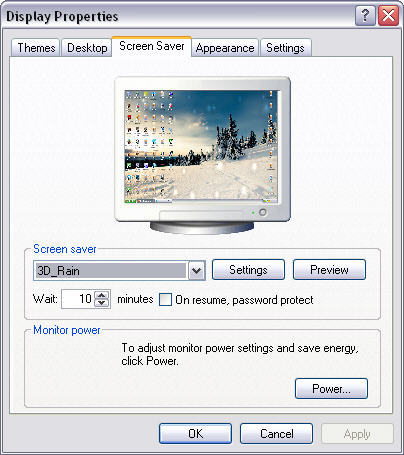Preview the 3D_Rain screen saver
404x455 pixels.
[x=329, y=270]
